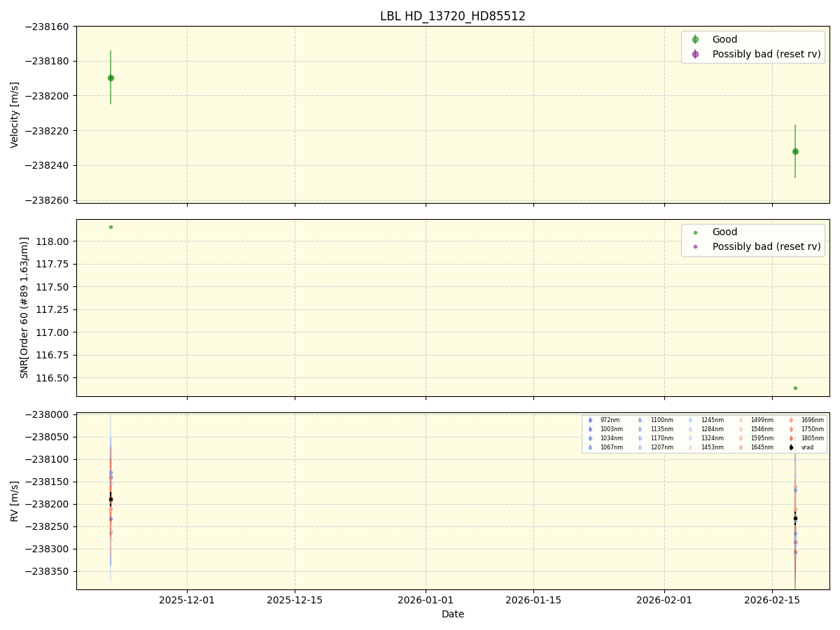The width and height of the screenshot is (840, 630).
Task: Click the black vrad point near -238190 in RV panel
Action: [x=111, y=499]
